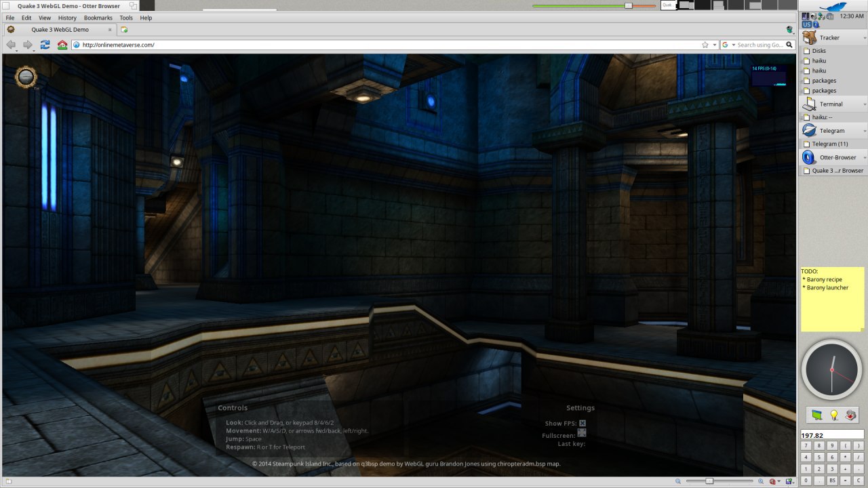The image size is (868, 488).
Task: Click the Otter-Browser icon in Deskbar
Action: click(x=809, y=157)
